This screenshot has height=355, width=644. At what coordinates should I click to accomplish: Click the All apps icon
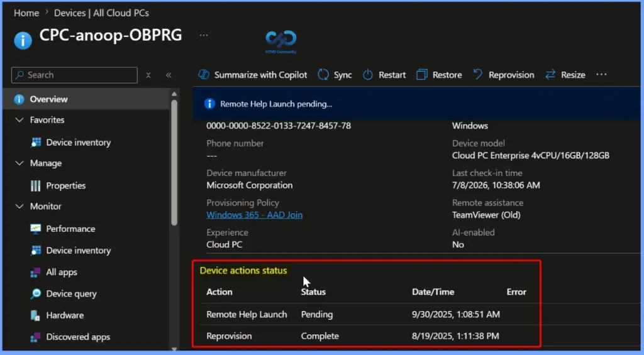[36, 272]
